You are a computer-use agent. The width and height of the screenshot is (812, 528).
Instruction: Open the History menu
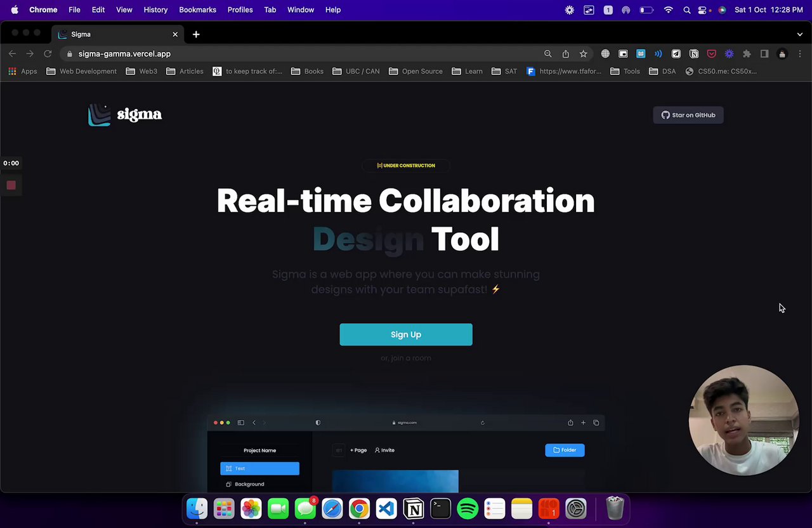coord(155,10)
